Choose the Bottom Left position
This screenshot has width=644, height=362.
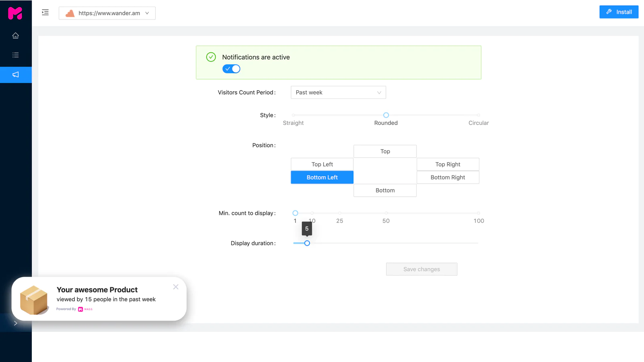322,177
